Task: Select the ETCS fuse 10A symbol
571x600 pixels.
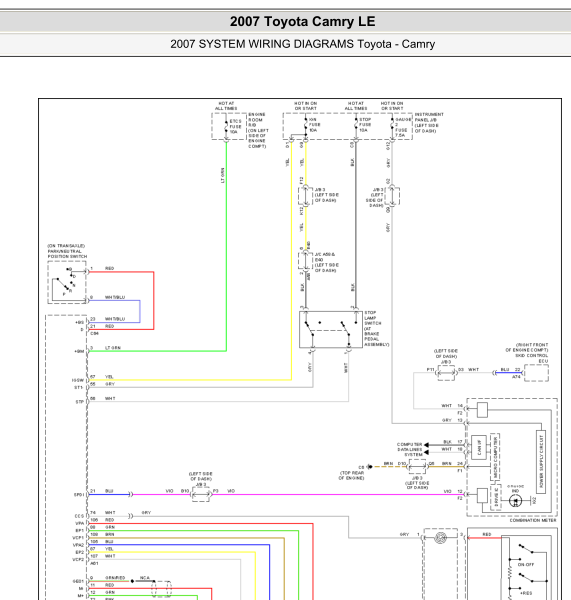Action: 226,127
